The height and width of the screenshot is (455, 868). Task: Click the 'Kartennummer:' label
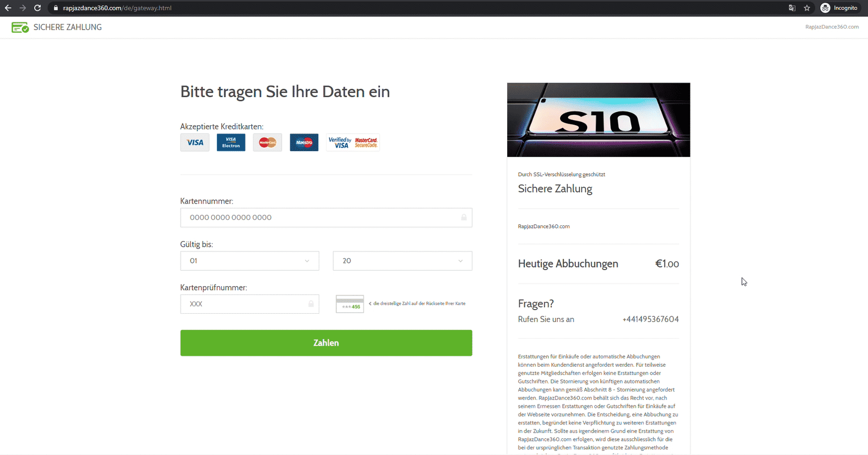pos(207,202)
